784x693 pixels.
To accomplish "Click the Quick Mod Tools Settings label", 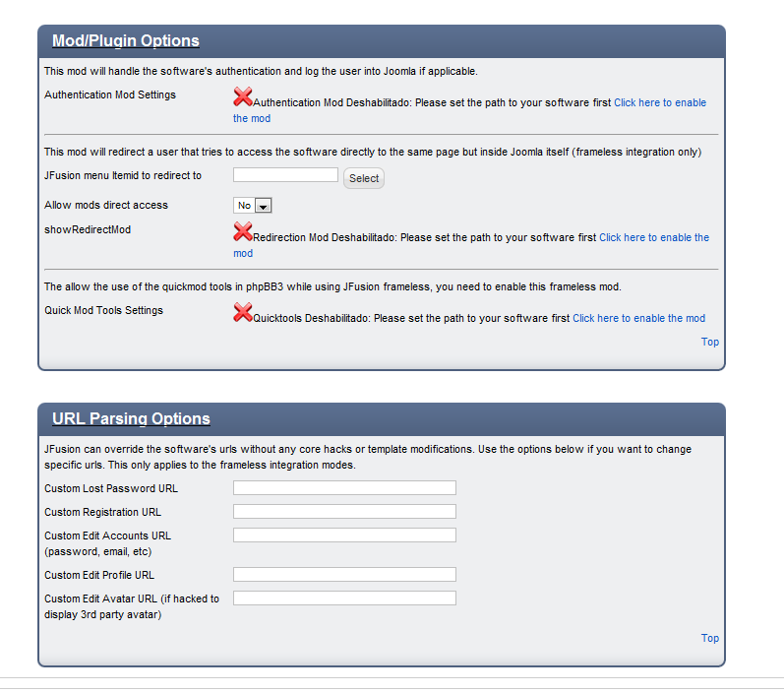I will pos(103,311).
